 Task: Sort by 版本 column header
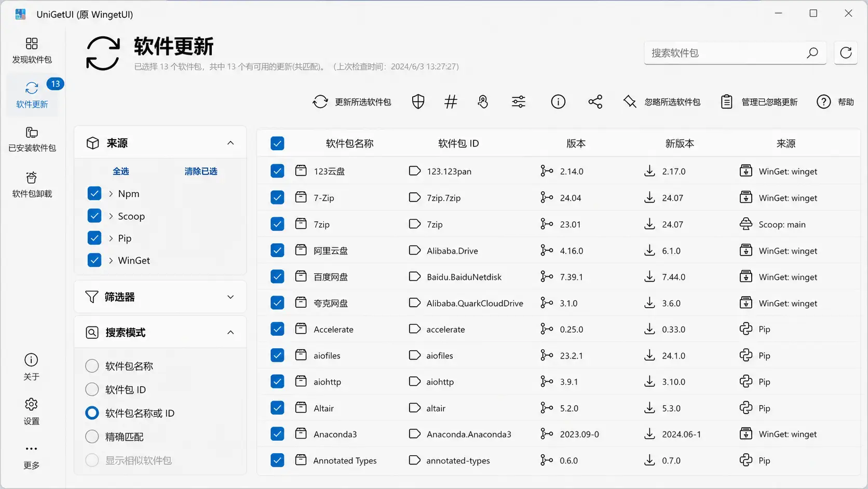click(576, 143)
